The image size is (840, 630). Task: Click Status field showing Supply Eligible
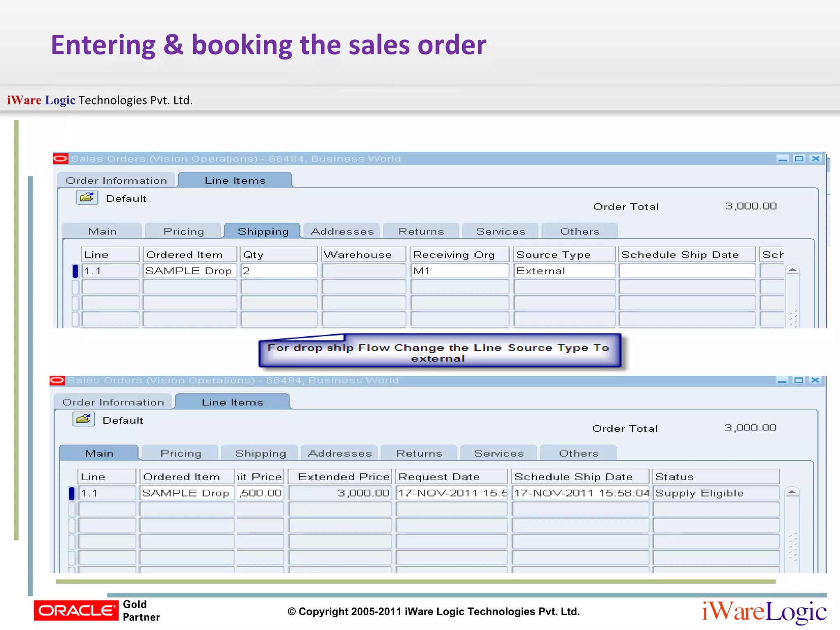tap(716, 493)
